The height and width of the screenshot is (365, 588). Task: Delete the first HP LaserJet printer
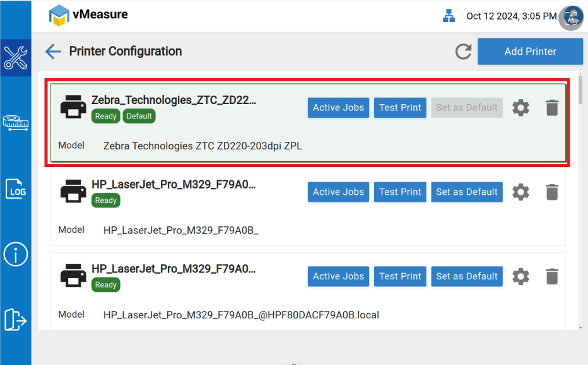(x=552, y=192)
